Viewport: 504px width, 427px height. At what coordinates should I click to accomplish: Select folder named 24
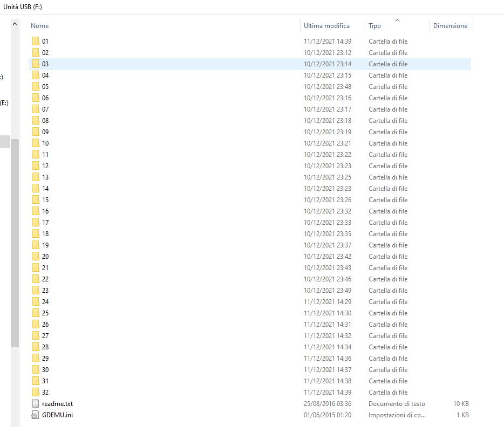coord(45,301)
